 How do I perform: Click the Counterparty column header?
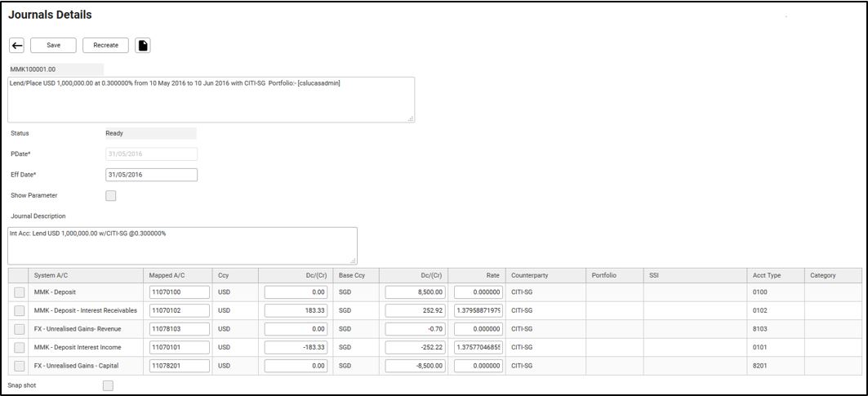pos(529,275)
